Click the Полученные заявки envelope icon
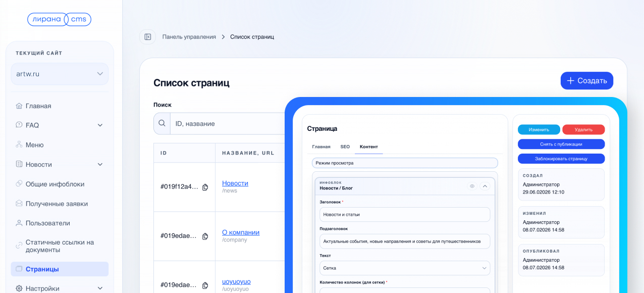Screen dimensions: 644x293 tap(19, 204)
